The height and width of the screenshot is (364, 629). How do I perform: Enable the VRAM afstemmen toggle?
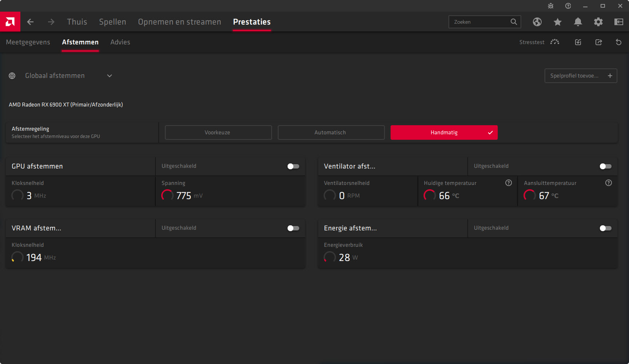[x=293, y=228]
